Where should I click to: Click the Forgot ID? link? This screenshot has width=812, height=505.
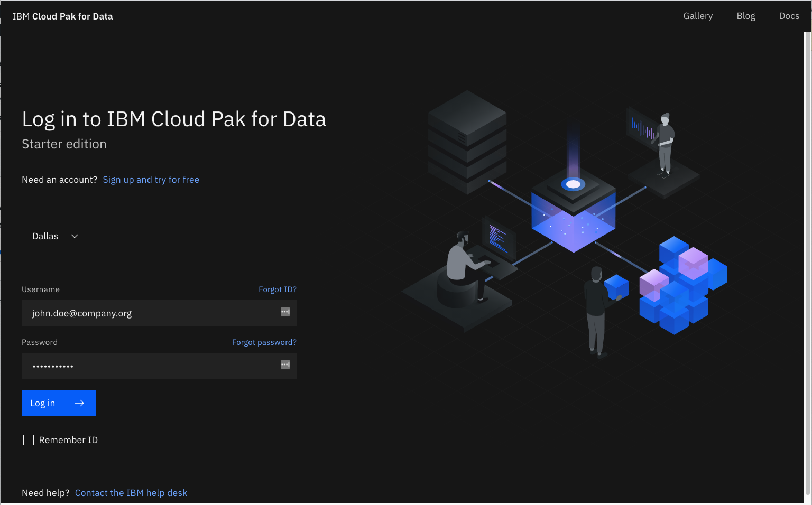[x=277, y=289]
